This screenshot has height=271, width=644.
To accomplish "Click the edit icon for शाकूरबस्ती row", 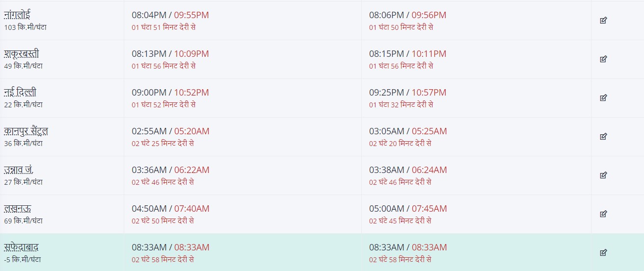I will [603, 59].
